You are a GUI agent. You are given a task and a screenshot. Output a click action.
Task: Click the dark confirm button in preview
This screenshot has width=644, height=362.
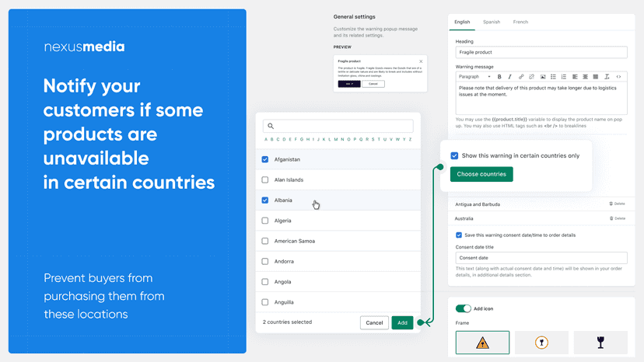pyautogui.click(x=349, y=84)
